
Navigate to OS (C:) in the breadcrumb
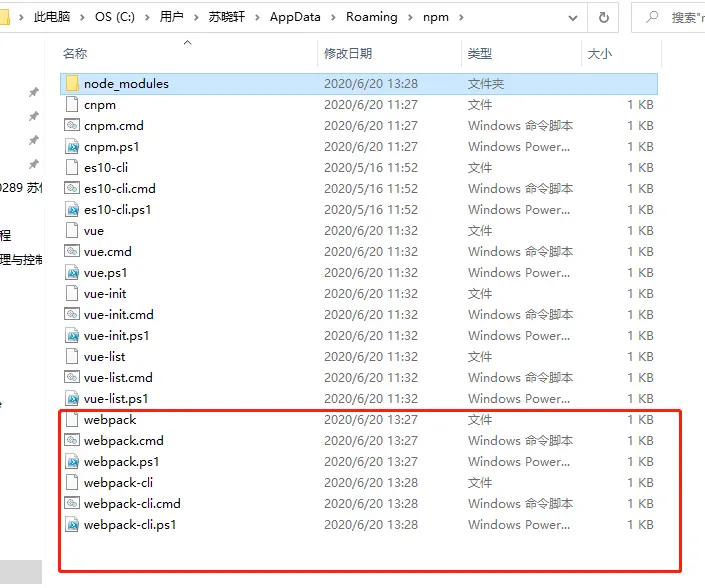(x=115, y=17)
